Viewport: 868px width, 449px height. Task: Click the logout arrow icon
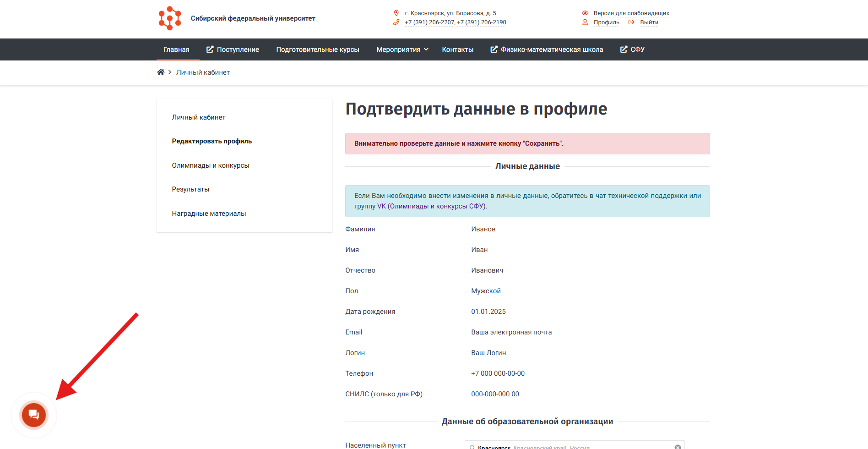pyautogui.click(x=631, y=22)
